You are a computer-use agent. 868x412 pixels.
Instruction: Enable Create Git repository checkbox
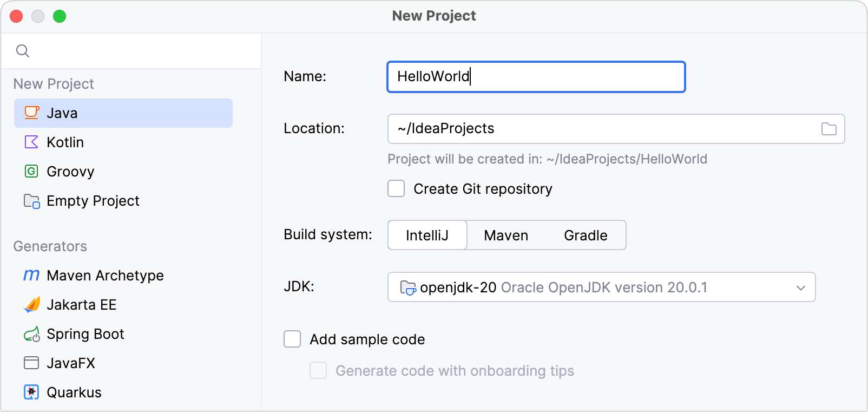[x=396, y=188]
